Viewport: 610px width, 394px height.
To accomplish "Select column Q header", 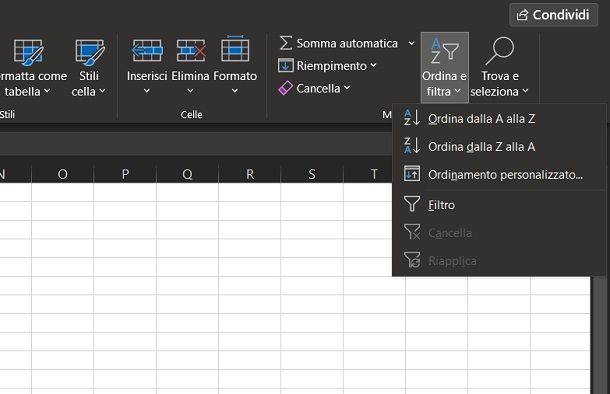I will coord(188,174).
